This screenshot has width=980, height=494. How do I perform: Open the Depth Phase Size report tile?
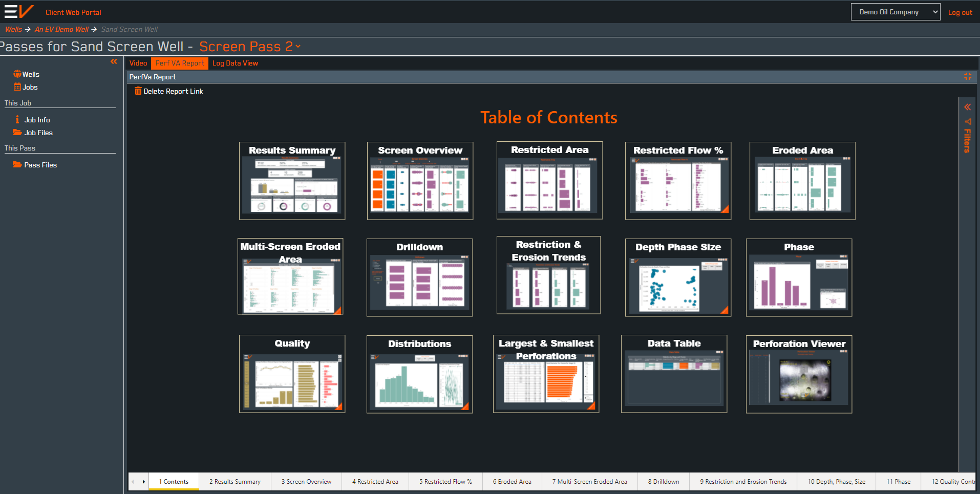pos(678,277)
